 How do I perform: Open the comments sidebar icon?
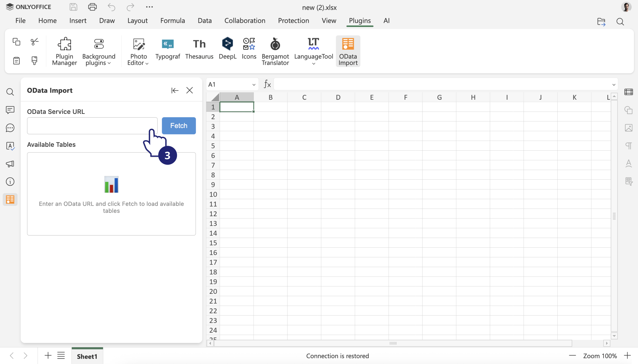click(x=10, y=110)
